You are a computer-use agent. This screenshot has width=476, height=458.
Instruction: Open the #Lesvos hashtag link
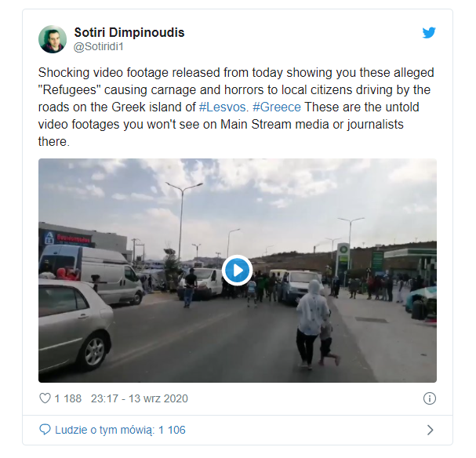pyautogui.click(x=222, y=107)
